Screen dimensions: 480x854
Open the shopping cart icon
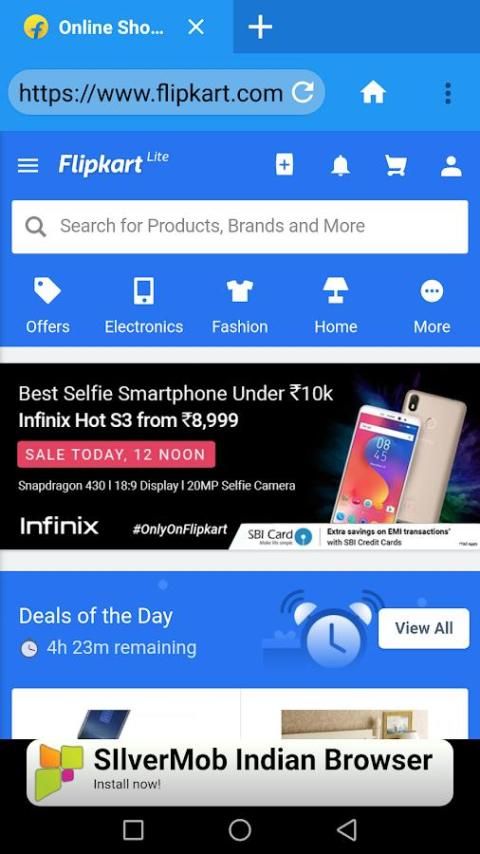(x=396, y=165)
